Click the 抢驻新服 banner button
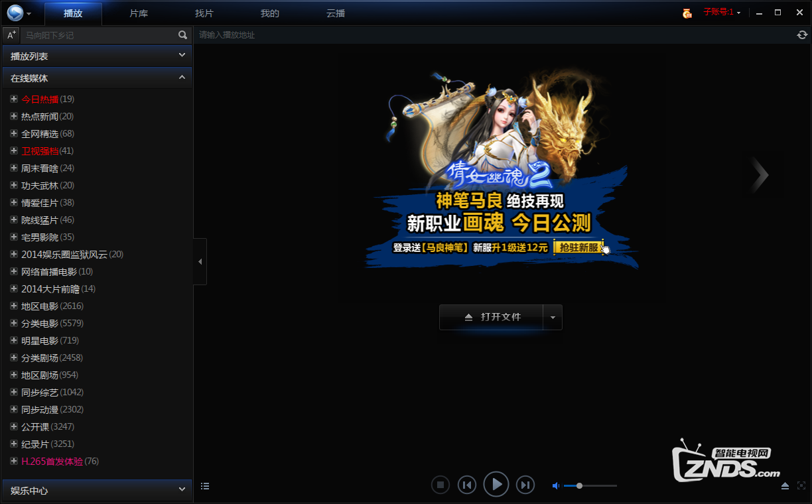The width and height of the screenshot is (812, 504). point(578,247)
